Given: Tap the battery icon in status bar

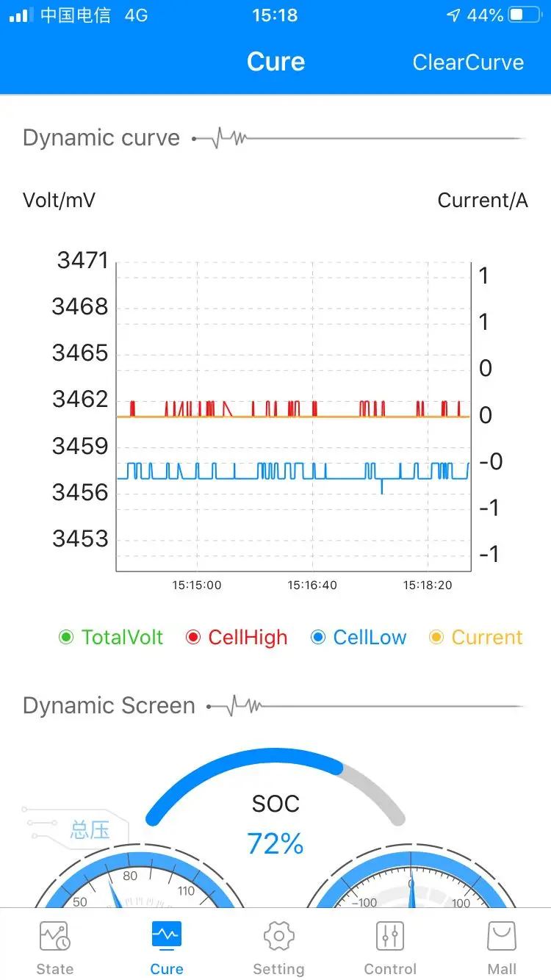Looking at the screenshot, I should click(525, 15).
